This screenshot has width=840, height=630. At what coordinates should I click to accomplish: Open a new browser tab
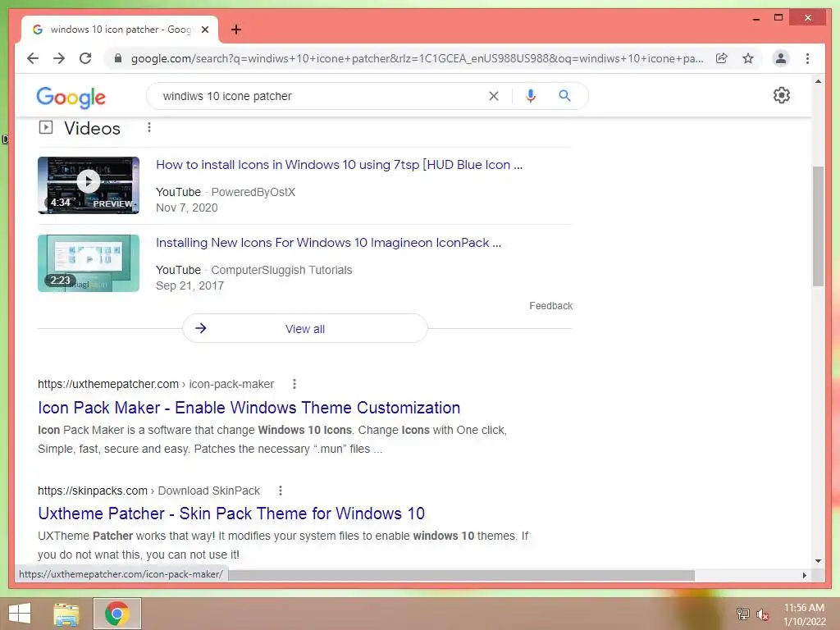click(235, 30)
